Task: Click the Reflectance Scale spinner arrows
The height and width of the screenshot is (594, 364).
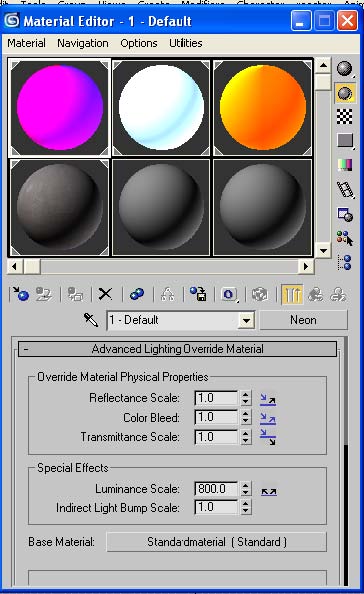Action: tap(246, 398)
